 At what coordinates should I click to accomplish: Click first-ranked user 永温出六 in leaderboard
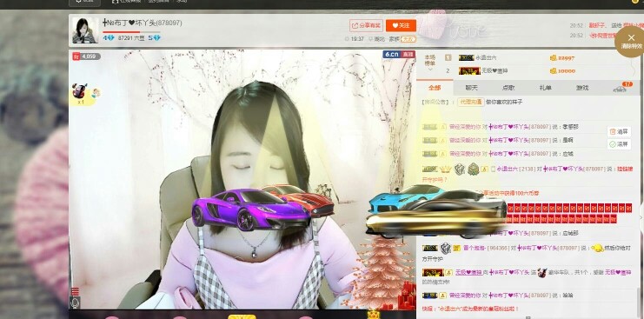pos(486,58)
